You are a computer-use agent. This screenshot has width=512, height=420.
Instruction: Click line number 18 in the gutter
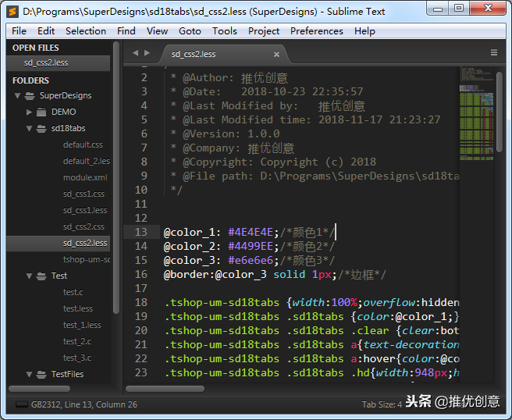(x=140, y=302)
